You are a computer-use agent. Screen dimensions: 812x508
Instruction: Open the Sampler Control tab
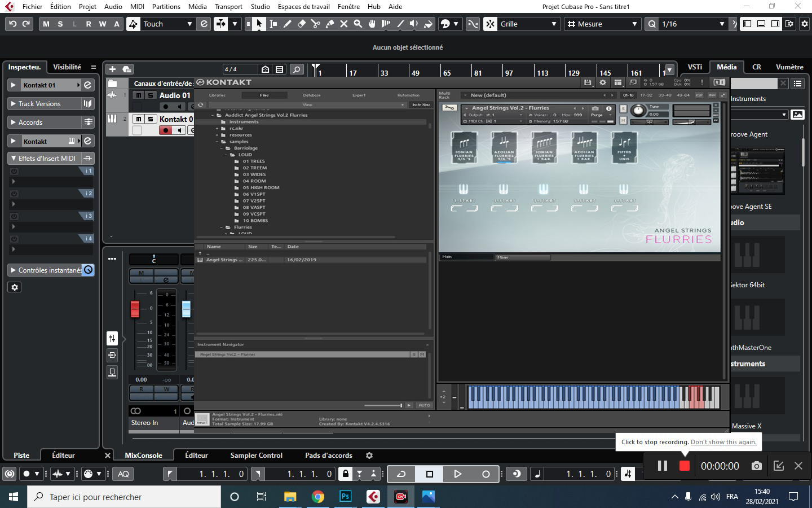[257, 456]
